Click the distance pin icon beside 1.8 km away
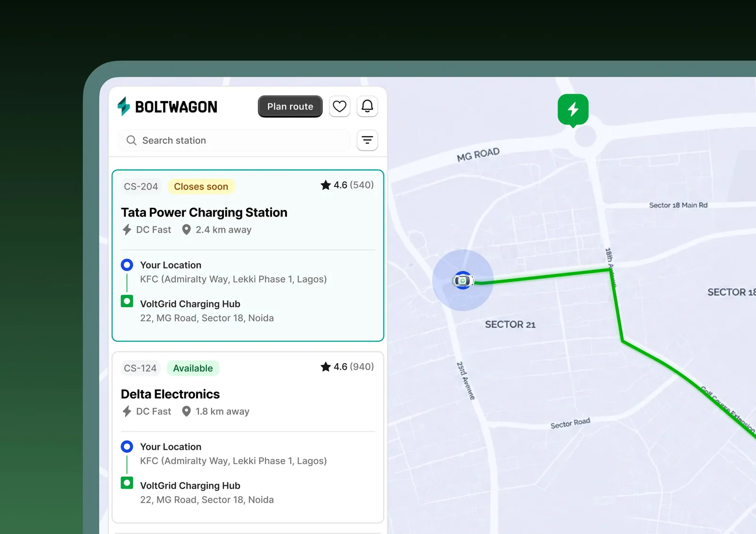 pos(187,412)
